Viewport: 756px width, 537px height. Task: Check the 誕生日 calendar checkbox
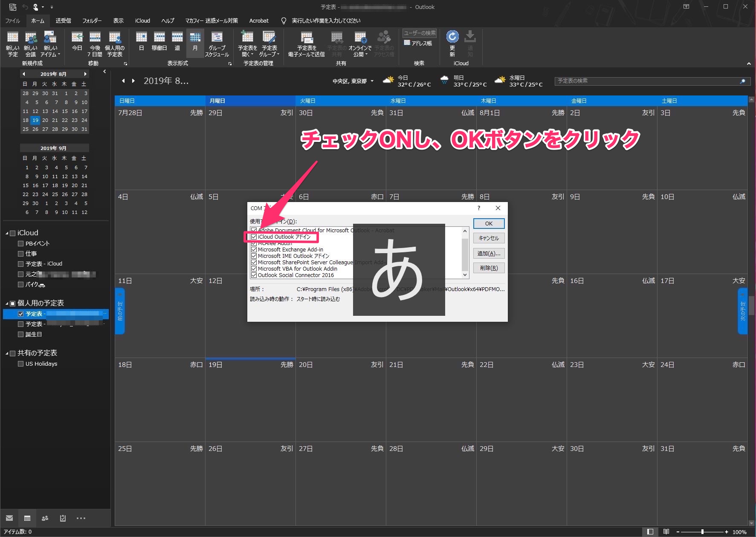20,335
